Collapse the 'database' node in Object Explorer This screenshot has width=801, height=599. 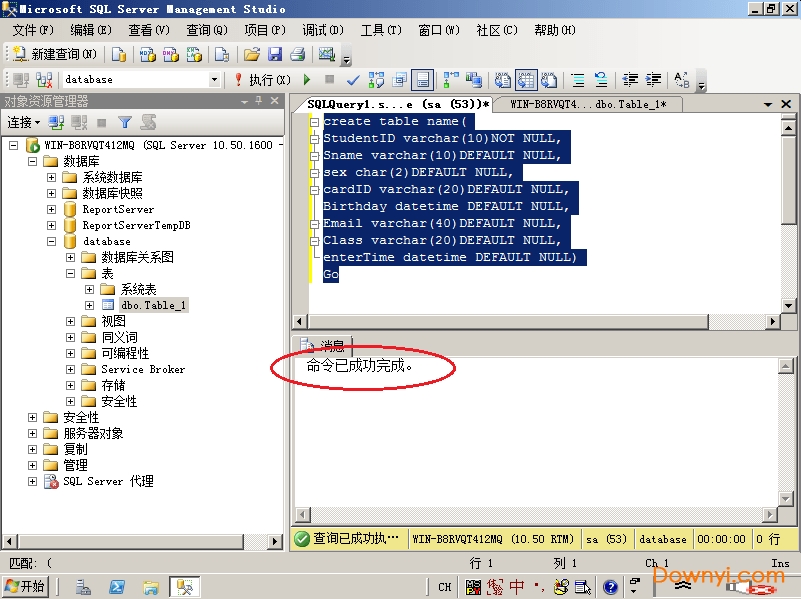tap(52, 241)
